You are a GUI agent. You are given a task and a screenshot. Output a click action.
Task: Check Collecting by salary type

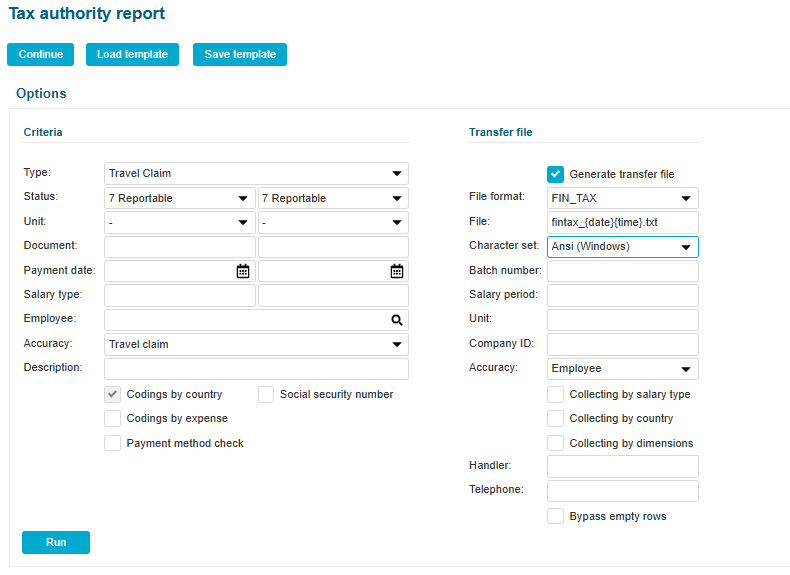coord(555,394)
